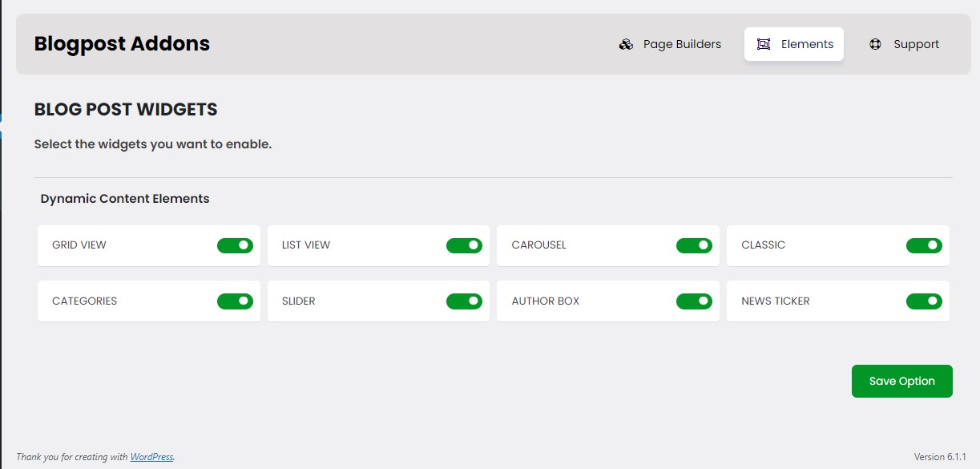The image size is (980, 469).
Task: Switch off the Classic widget
Action: point(924,245)
